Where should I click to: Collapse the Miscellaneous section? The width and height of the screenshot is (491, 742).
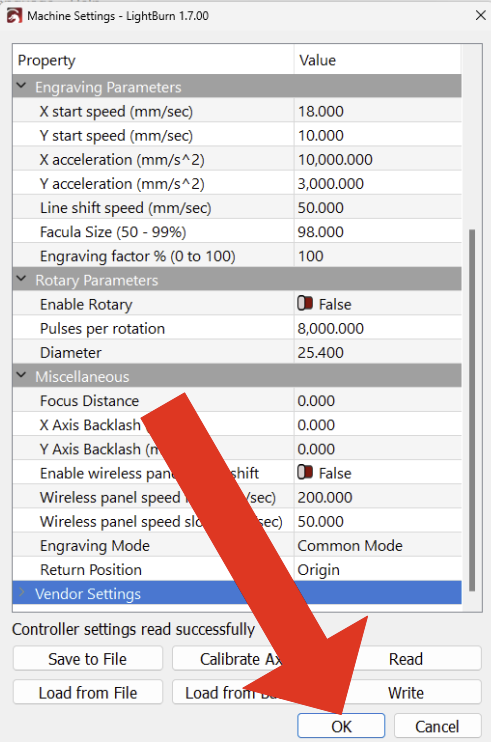point(21,376)
